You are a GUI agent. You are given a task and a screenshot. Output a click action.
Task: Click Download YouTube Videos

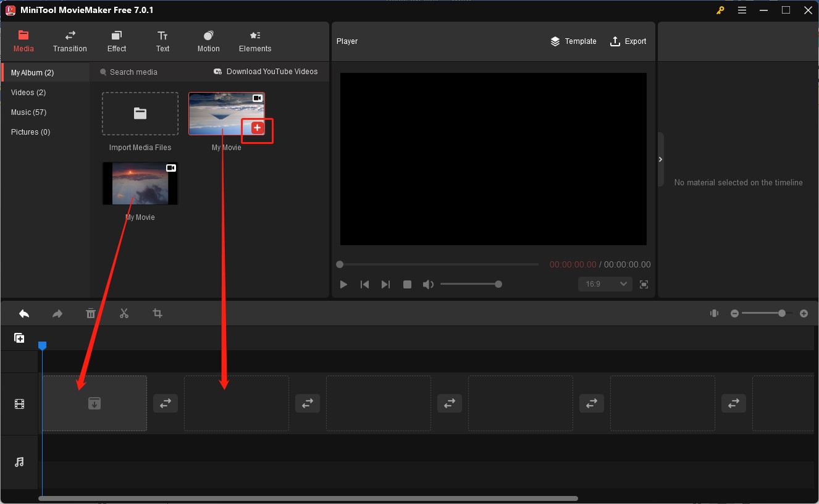tap(266, 72)
